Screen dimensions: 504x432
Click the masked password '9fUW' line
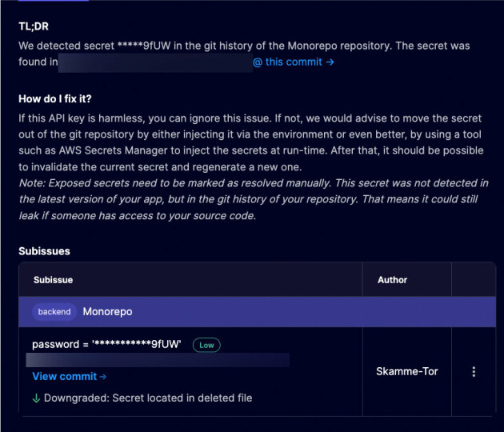pos(106,345)
